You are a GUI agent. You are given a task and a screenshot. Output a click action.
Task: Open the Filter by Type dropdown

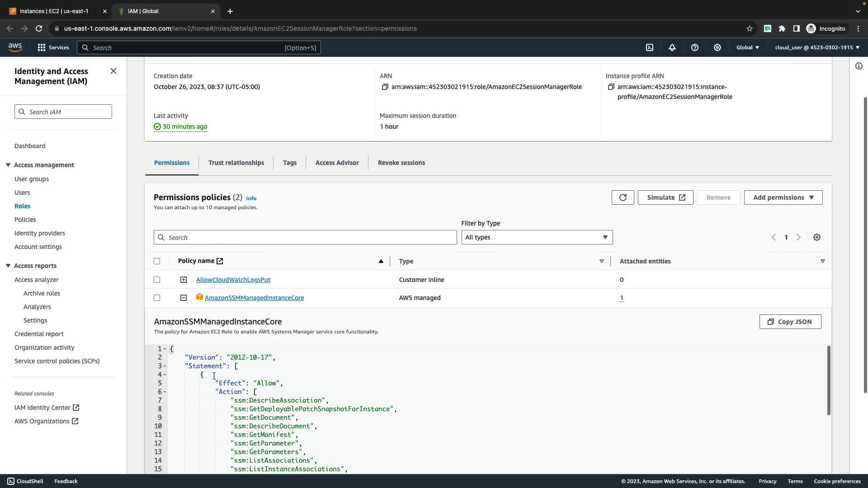pos(537,237)
